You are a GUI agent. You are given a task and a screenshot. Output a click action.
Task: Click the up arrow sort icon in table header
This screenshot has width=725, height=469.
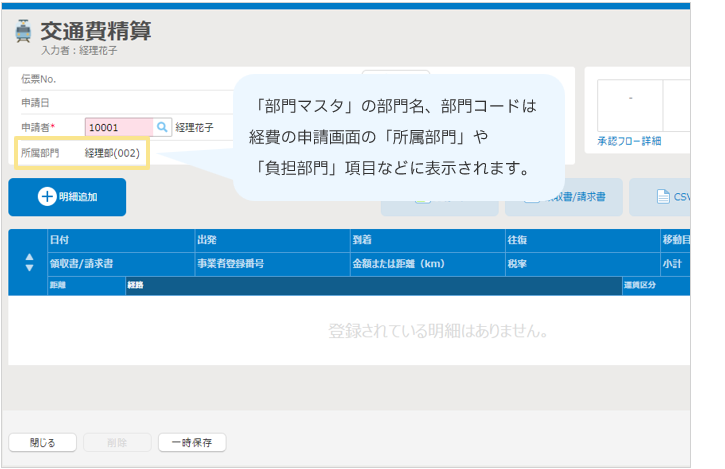28,257
